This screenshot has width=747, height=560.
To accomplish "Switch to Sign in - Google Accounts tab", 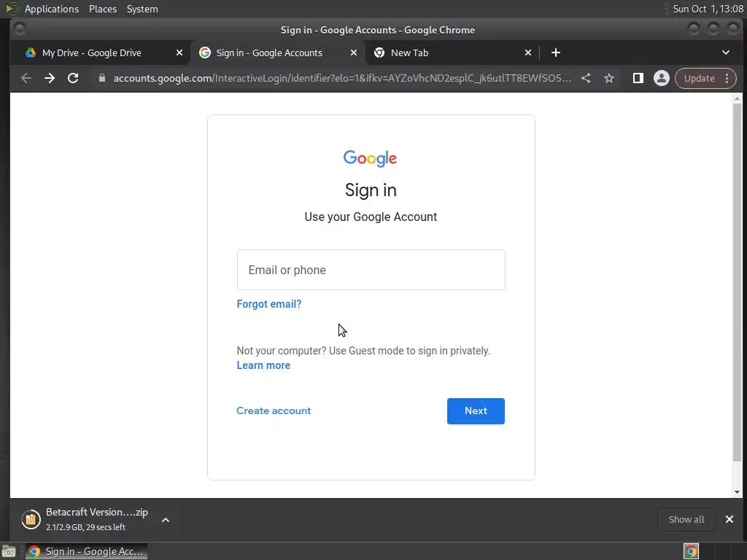I will coord(278,52).
